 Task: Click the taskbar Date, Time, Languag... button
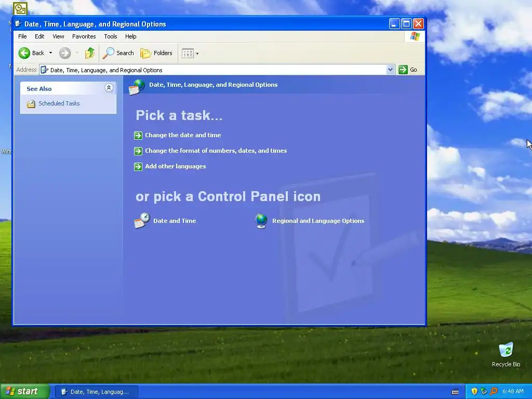click(x=96, y=392)
